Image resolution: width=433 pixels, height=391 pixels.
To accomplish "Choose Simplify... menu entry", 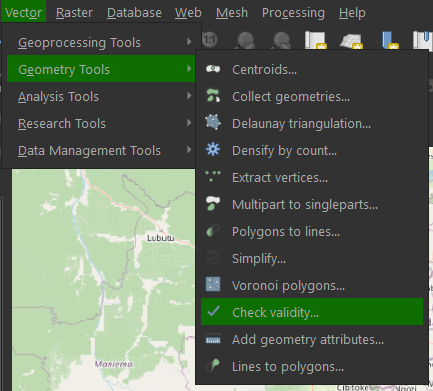I will pos(312,259).
